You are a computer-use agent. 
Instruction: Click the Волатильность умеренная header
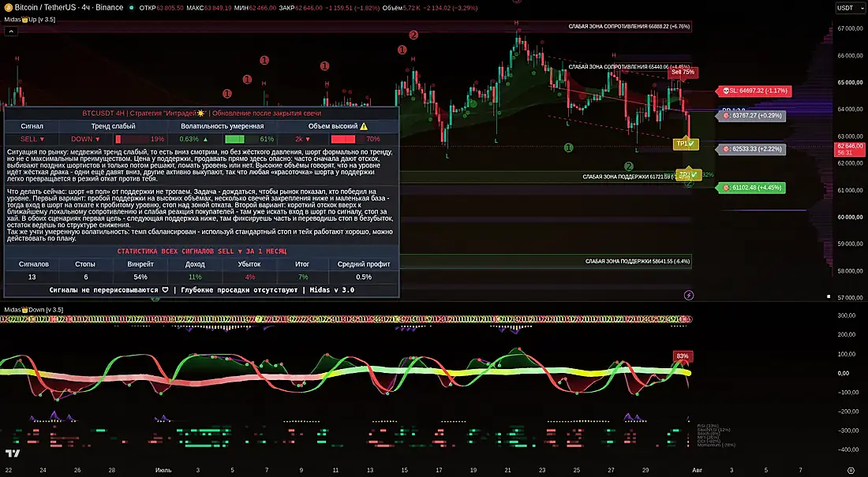coord(222,126)
